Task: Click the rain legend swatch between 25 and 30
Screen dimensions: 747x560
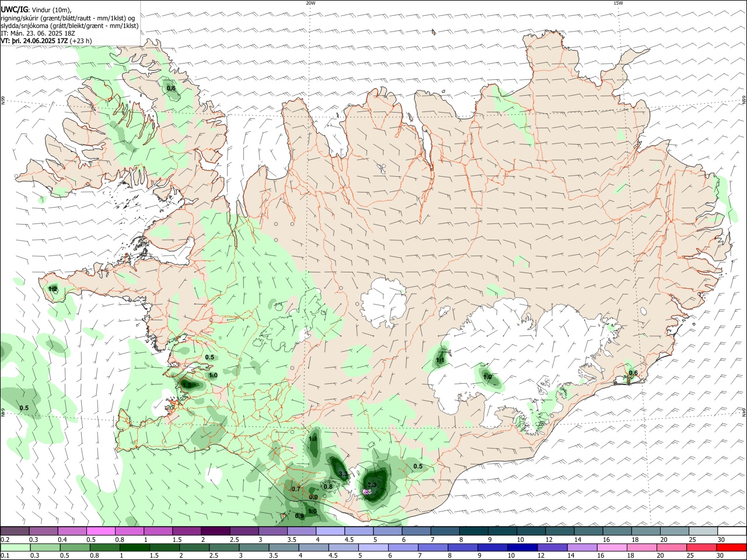Action: tap(703, 547)
